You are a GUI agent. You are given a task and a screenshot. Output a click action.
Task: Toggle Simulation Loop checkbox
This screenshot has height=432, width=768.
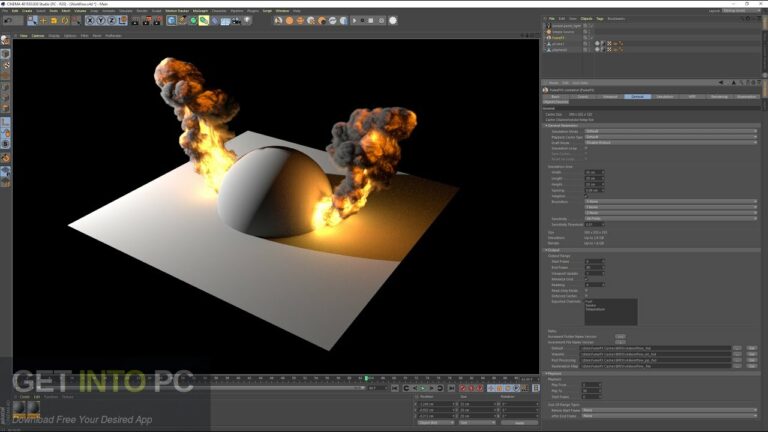point(586,148)
